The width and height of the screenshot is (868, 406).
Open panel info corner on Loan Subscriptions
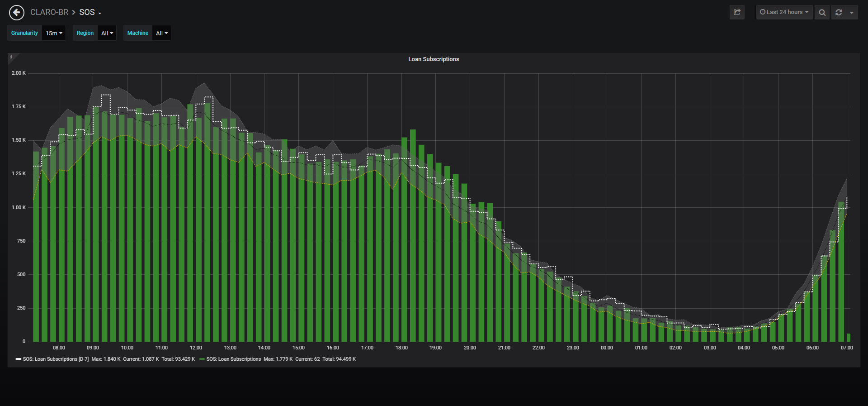coord(11,57)
